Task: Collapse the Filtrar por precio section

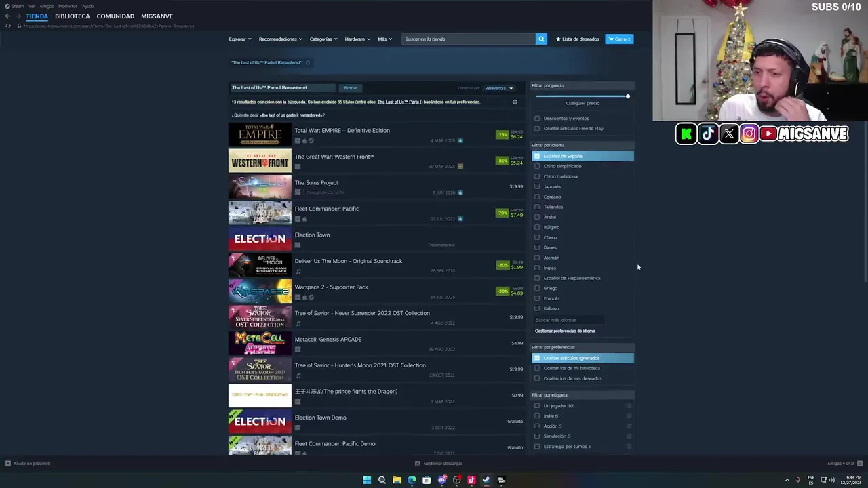Action: point(582,85)
